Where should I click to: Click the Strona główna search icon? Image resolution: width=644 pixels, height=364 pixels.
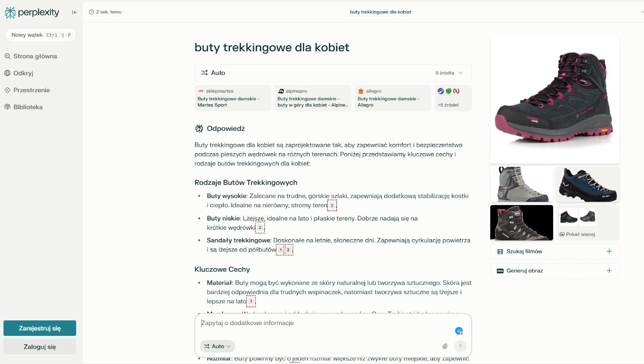(7, 56)
